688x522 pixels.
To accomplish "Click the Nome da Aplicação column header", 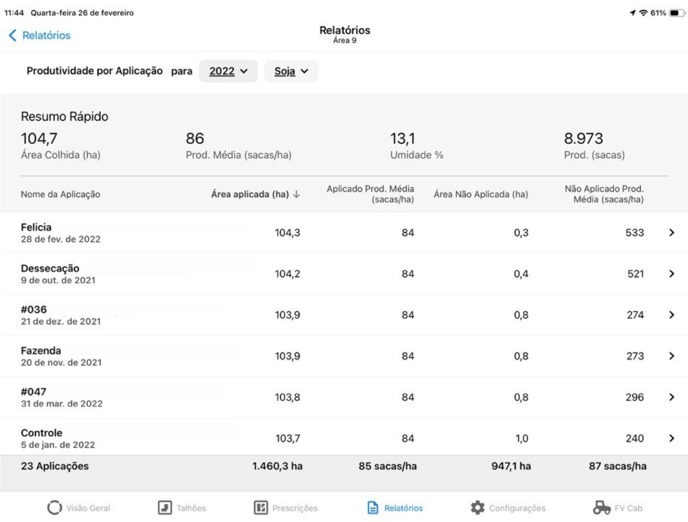I will [x=60, y=194].
